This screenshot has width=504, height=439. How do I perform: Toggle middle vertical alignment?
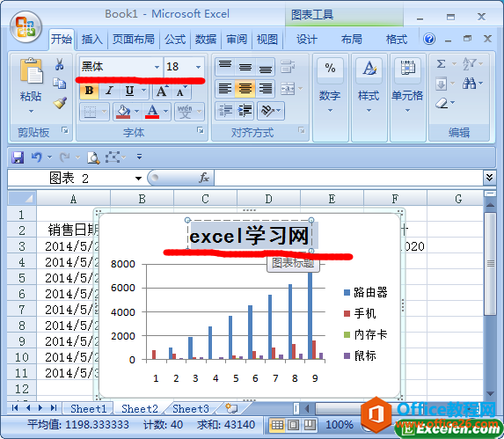(245, 66)
